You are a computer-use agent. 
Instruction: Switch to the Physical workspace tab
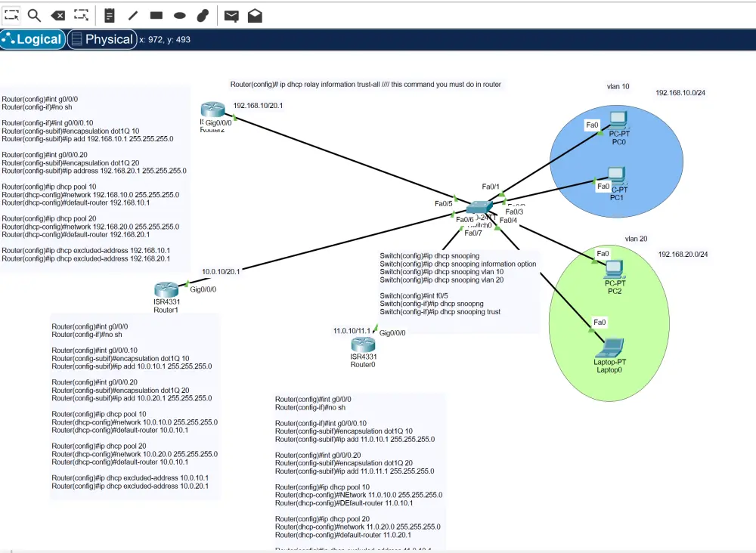click(x=102, y=39)
